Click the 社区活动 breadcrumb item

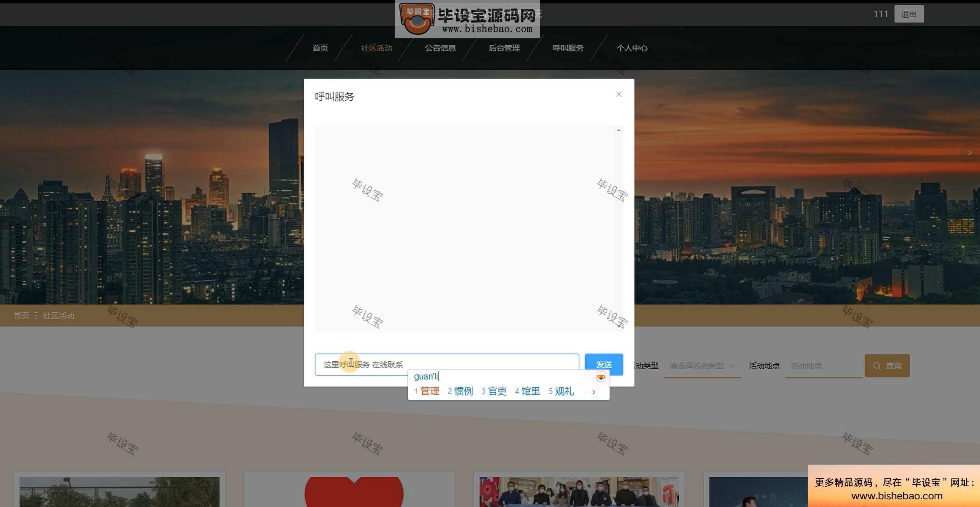[x=58, y=315]
